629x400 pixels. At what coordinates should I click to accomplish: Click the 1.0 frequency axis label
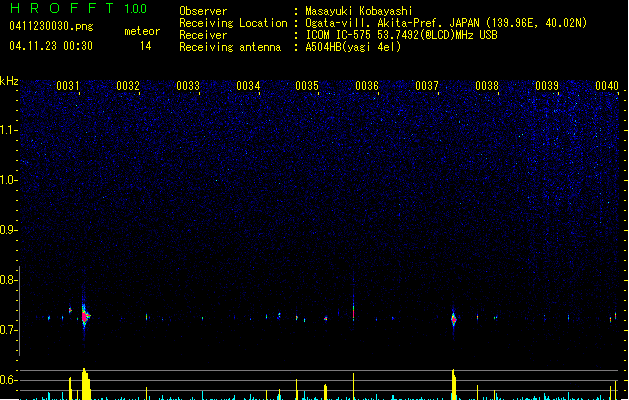click(x=9, y=180)
